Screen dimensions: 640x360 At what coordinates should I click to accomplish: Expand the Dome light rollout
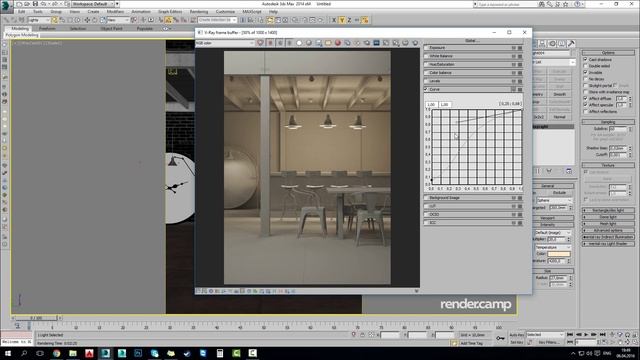click(x=608, y=217)
